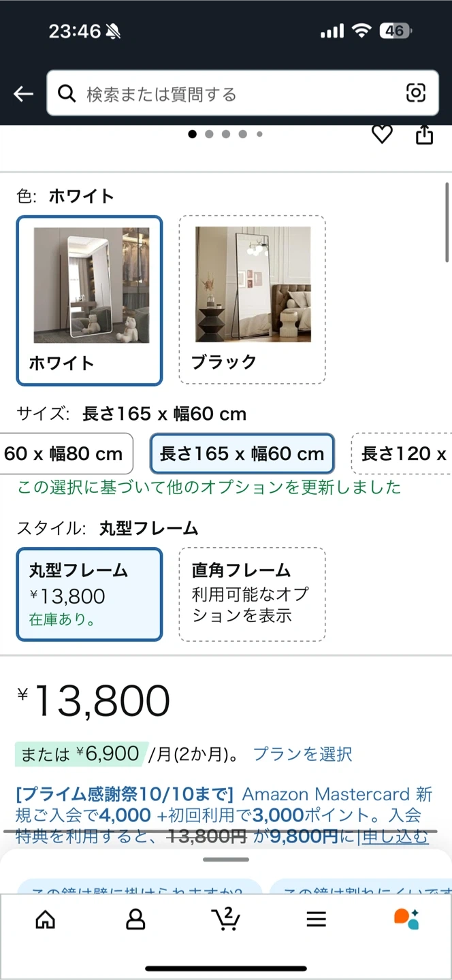Viewport: 452px width, 980px height.
Task: Tap the プランを選択 link
Action: click(x=302, y=754)
